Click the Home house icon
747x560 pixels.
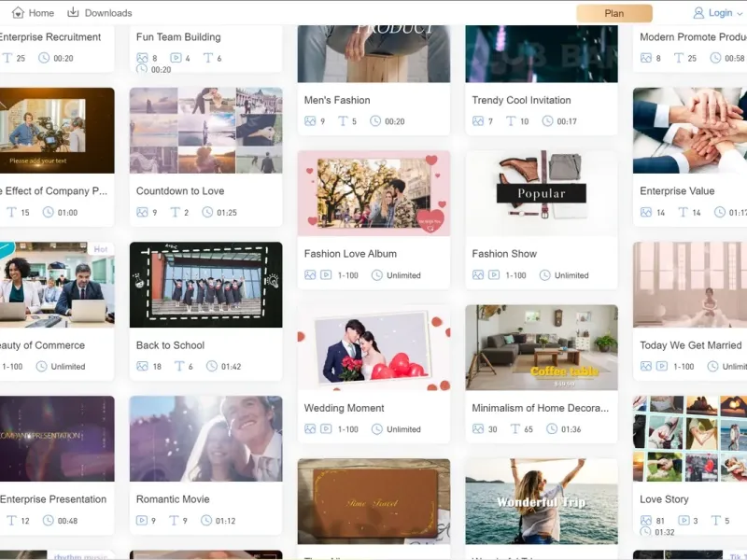pyautogui.click(x=18, y=12)
